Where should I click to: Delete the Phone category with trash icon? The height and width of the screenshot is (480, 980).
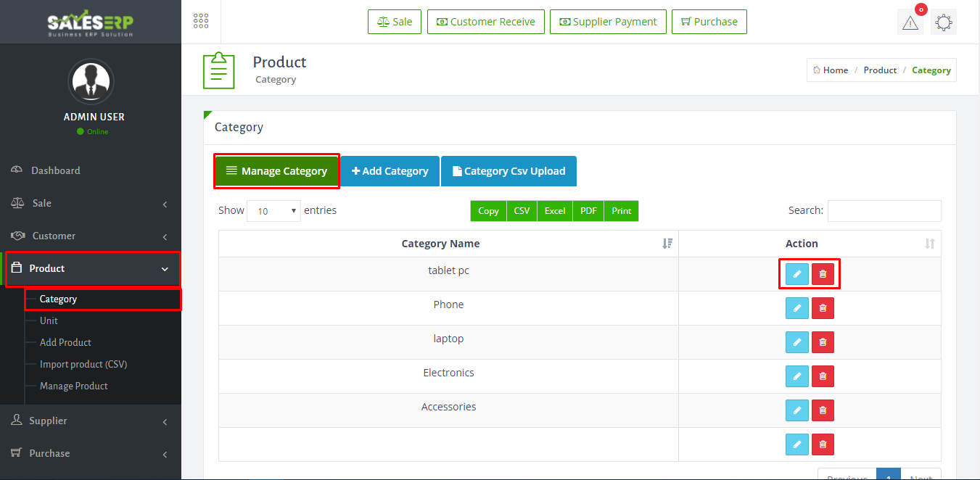[823, 308]
